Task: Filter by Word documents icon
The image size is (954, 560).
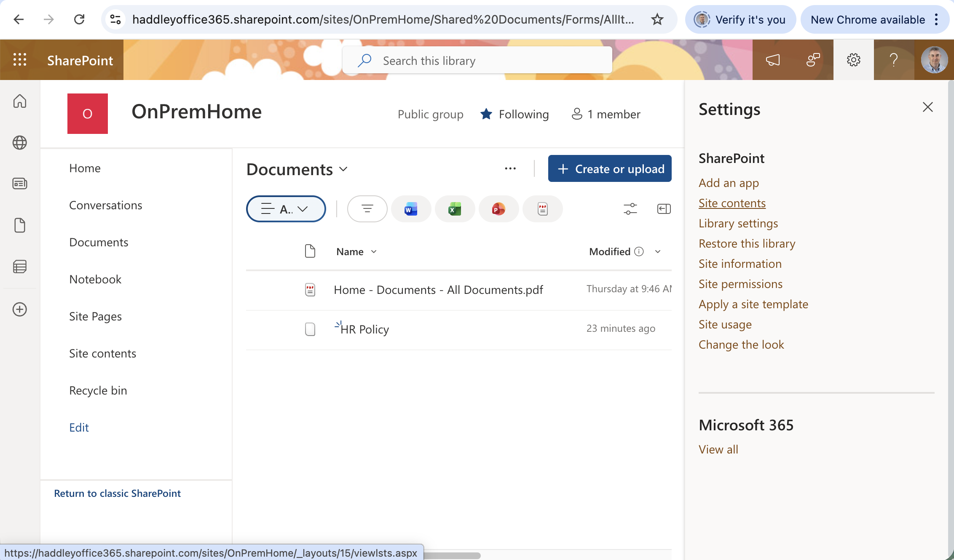Action: tap(411, 209)
